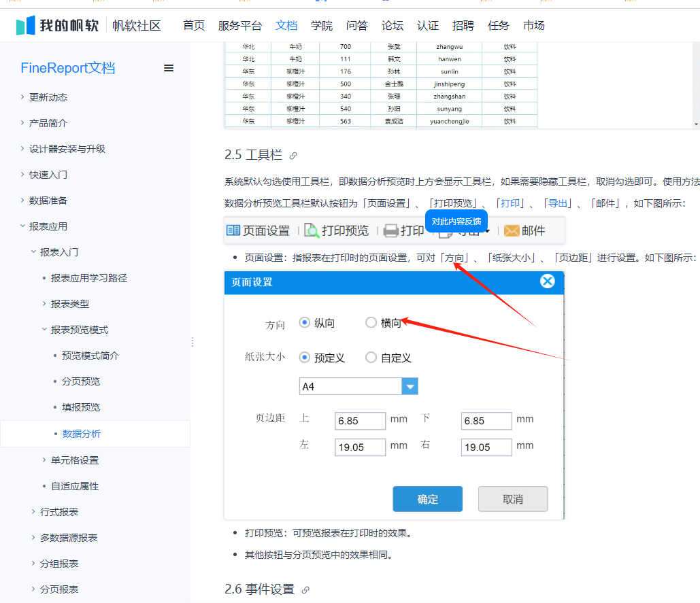
Task: Expand 快速入门 section
Action: (22, 175)
